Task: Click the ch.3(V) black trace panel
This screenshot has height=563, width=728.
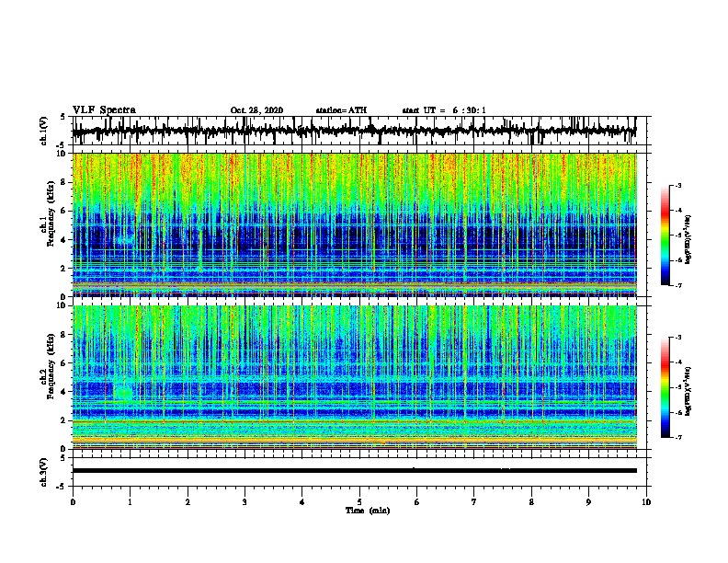Action: point(358,472)
